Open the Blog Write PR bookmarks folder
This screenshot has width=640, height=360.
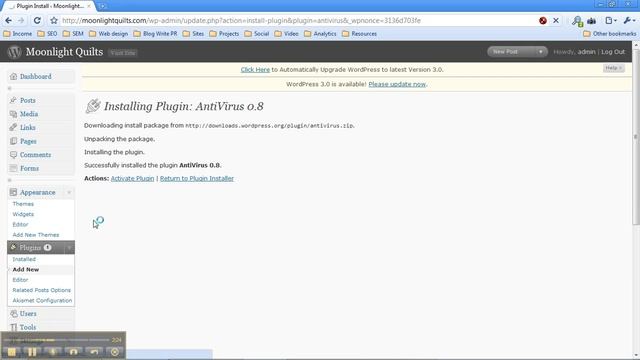pos(155,34)
